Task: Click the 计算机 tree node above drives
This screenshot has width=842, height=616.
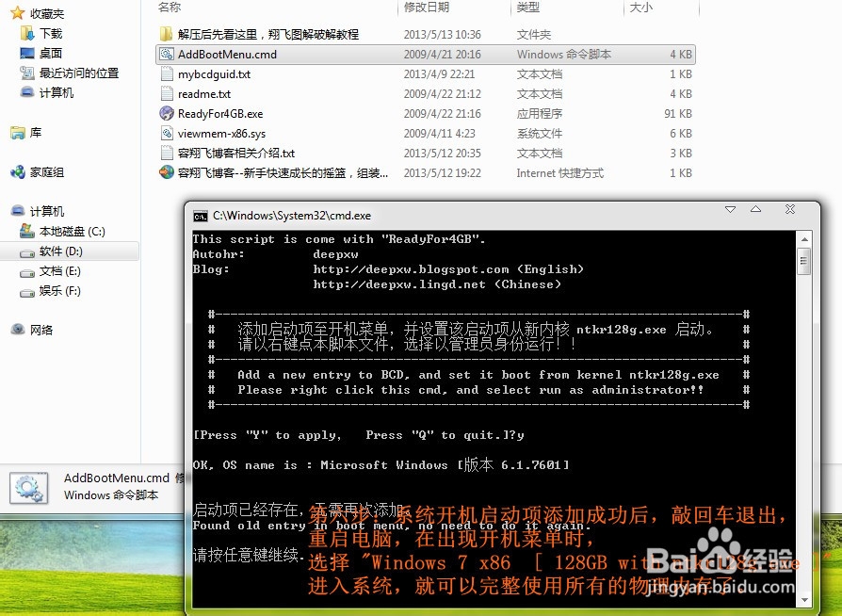Action: tap(47, 211)
